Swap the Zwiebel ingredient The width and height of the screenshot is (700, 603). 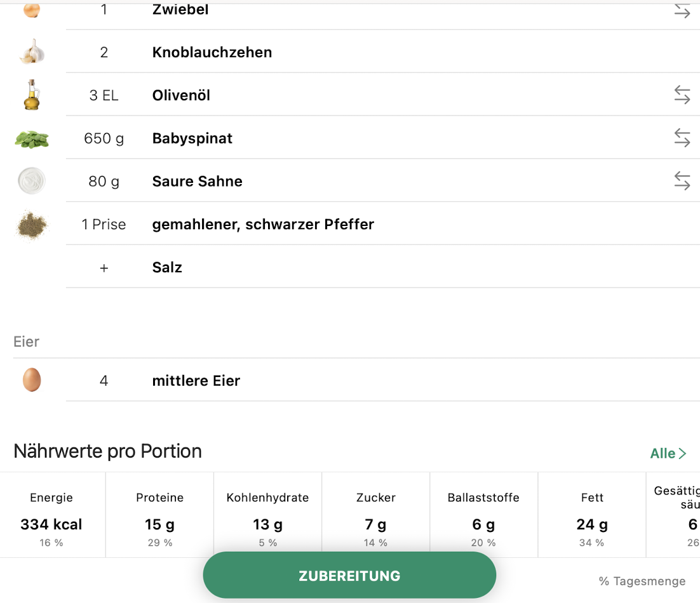point(682,11)
